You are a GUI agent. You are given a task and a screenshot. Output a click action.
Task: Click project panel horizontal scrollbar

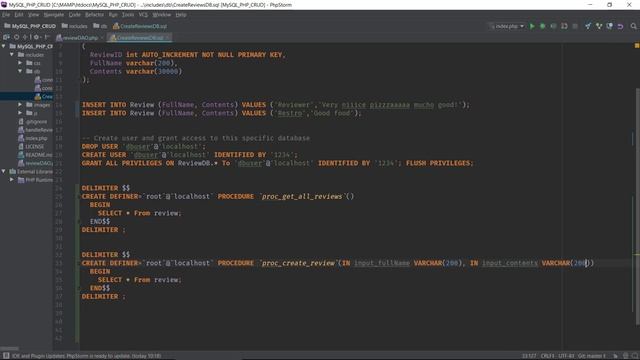tap(9, 348)
